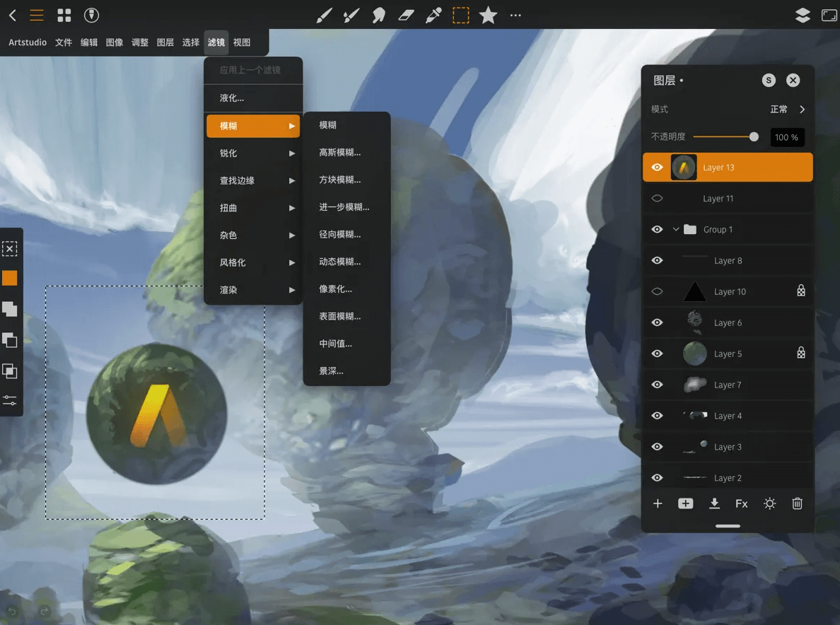840x625 pixels.
Task: Hide Layer 6 with its eye icon
Action: click(x=658, y=322)
